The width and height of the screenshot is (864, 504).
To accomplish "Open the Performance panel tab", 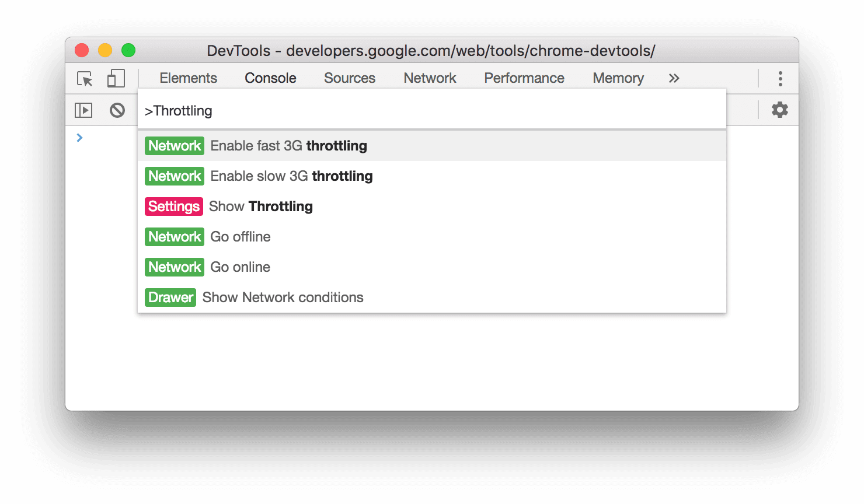I will click(x=524, y=78).
